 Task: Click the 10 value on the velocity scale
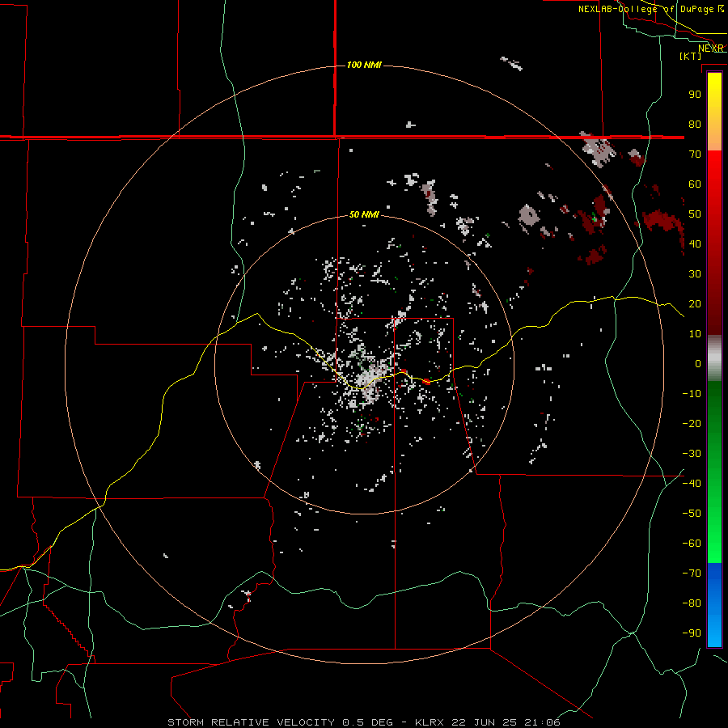click(x=695, y=334)
